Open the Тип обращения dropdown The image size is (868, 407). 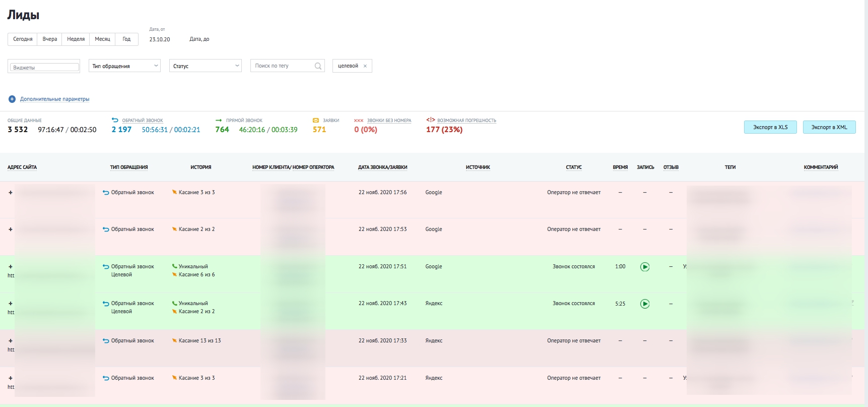124,66
